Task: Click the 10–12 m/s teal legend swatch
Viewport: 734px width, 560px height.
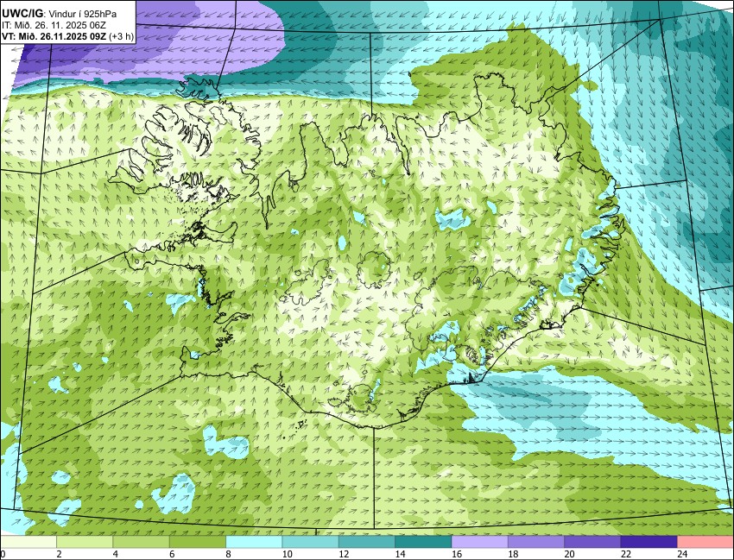Action: [x=310, y=542]
